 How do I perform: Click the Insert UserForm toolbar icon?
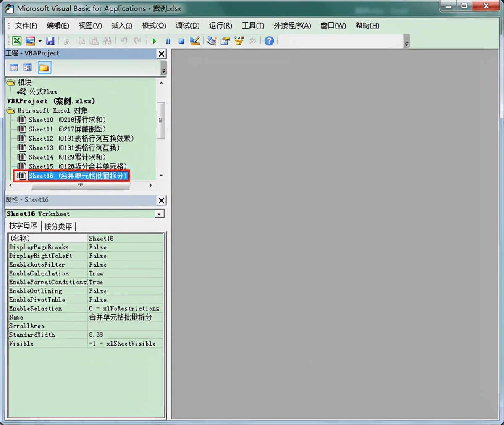(x=30, y=41)
